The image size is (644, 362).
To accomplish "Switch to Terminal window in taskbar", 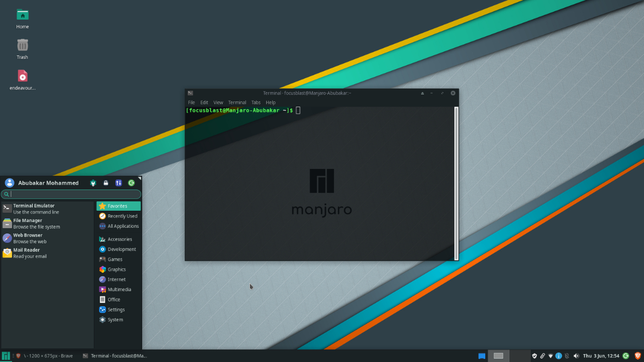I will click(x=114, y=356).
